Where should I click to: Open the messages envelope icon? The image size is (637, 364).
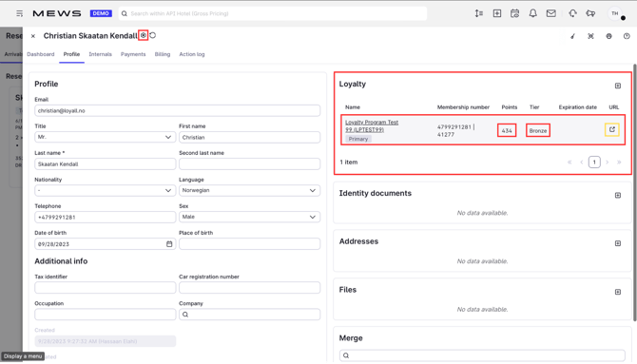point(550,13)
